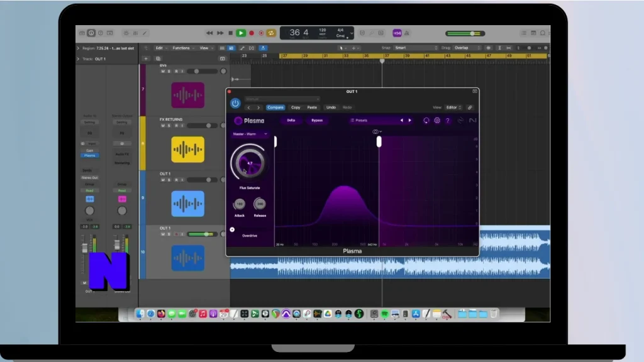Toggle the Show Automation icon
Screen dimensions: 644x362
coord(242,48)
